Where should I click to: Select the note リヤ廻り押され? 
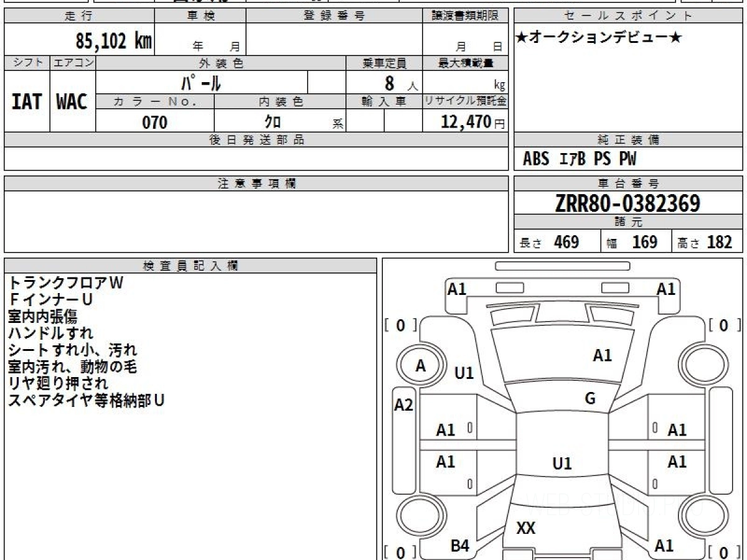click(x=57, y=383)
